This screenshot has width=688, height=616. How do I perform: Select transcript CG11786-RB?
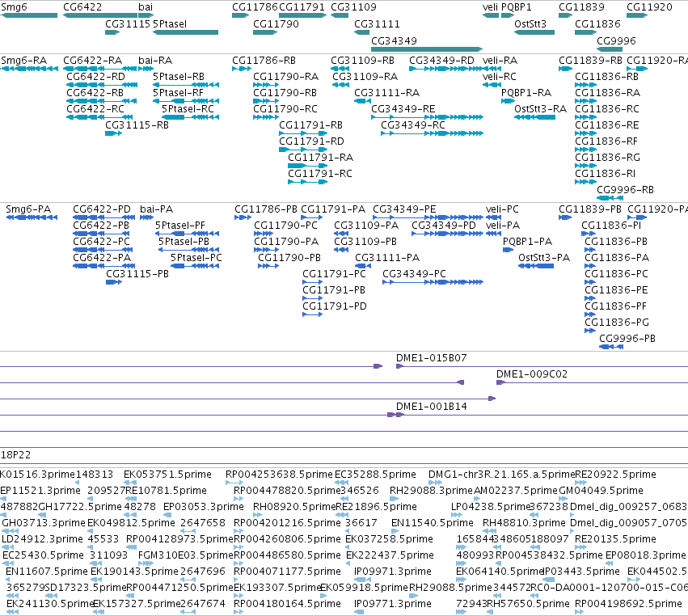point(264,60)
